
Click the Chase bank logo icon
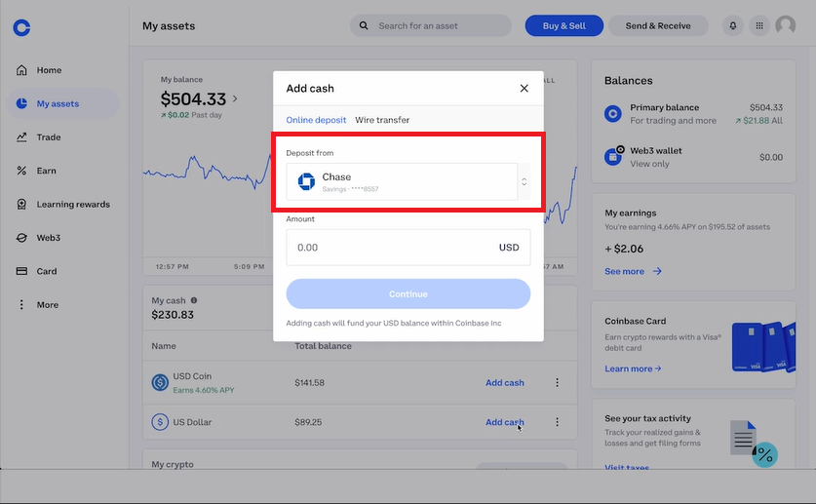coord(306,181)
